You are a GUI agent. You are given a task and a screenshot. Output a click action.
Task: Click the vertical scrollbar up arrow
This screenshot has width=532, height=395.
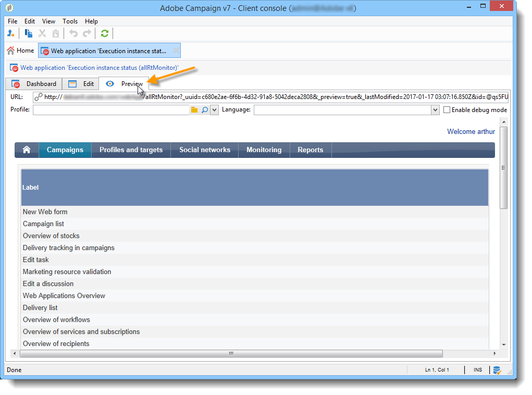[504, 122]
